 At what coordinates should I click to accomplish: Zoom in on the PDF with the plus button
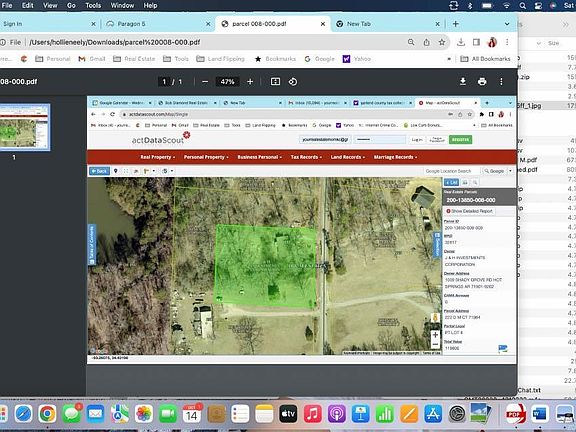click(x=250, y=82)
